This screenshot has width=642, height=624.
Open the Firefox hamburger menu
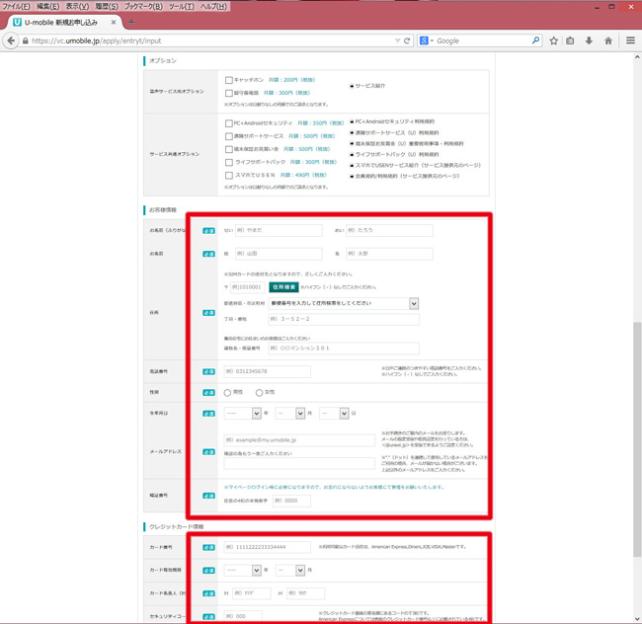[631, 40]
